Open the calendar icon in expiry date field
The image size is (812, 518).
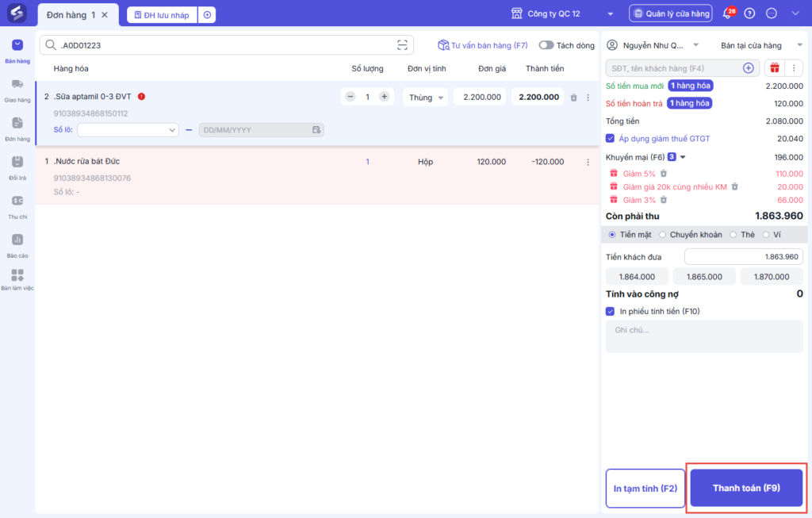point(316,130)
